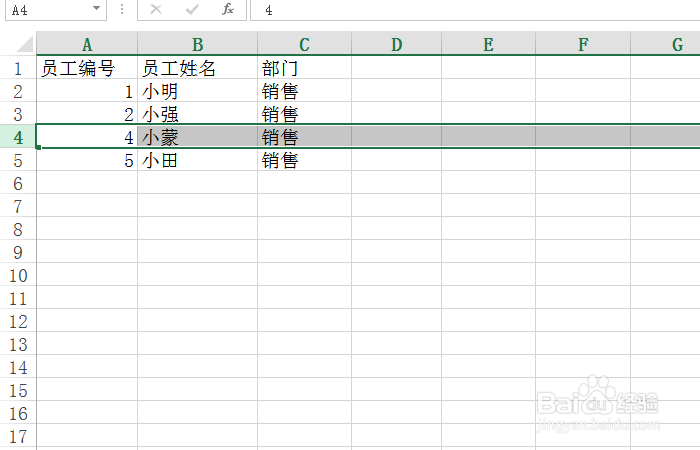Screen dimensions: 700x450
Task: Click the formula bar input showing 4
Action: (475, 10)
